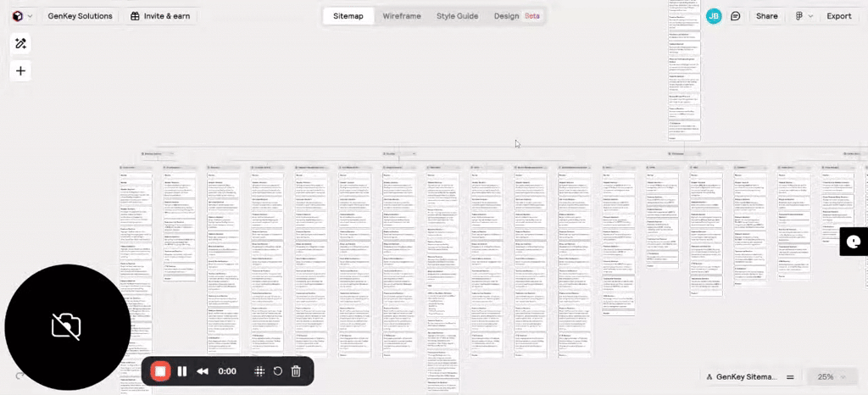Open the comments chat icon
This screenshot has width=868, height=395.
tap(736, 16)
